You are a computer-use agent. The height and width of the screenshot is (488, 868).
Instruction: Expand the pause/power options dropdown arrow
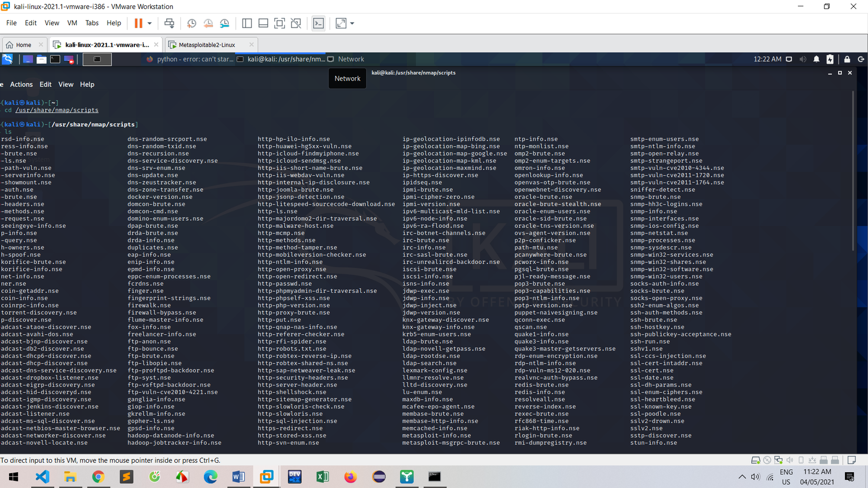point(150,23)
